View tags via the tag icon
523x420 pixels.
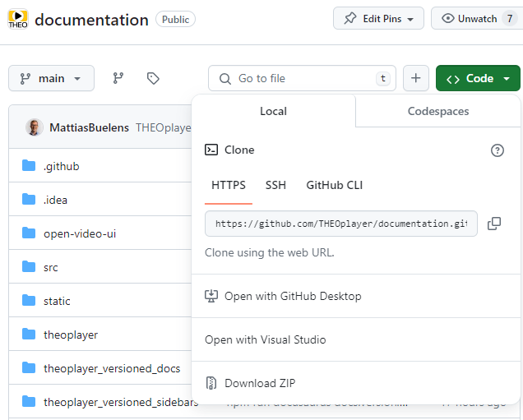(x=153, y=78)
